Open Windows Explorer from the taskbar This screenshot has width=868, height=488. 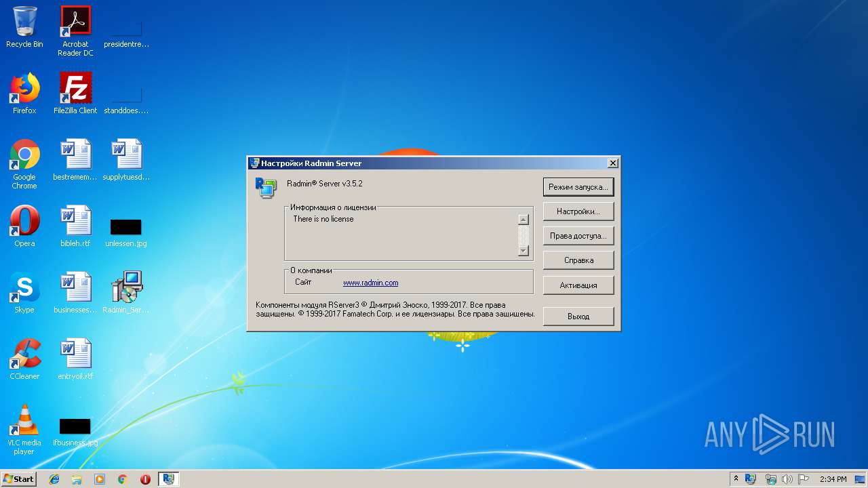77,479
